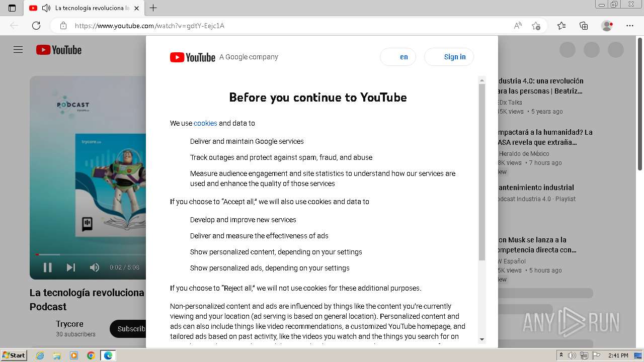Switch to Microsoft Edge in the taskbar
The height and width of the screenshot is (362, 644).
[108, 355]
